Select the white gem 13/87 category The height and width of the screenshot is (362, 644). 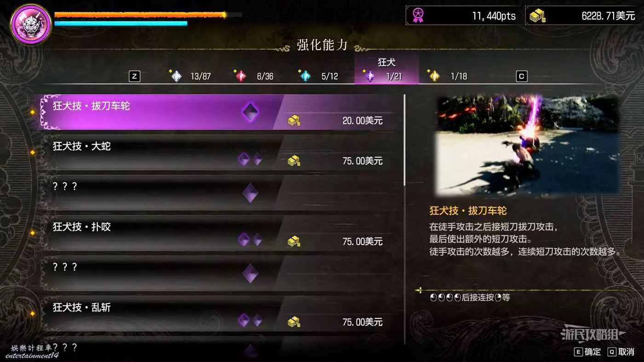(x=190, y=76)
